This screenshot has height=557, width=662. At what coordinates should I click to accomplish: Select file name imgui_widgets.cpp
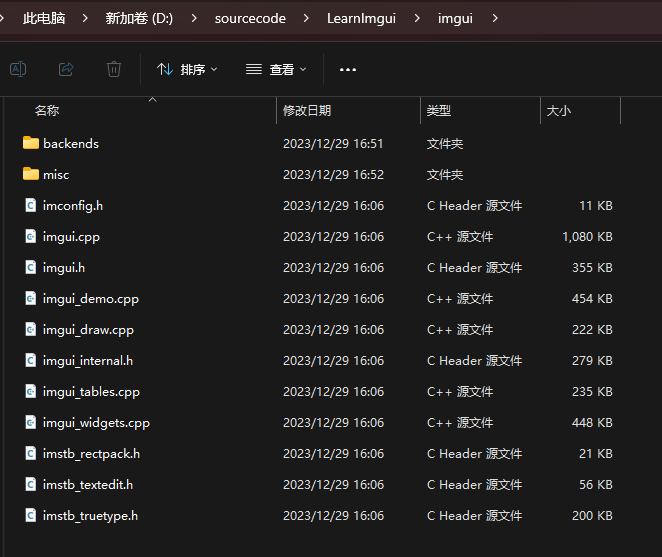[96, 423]
